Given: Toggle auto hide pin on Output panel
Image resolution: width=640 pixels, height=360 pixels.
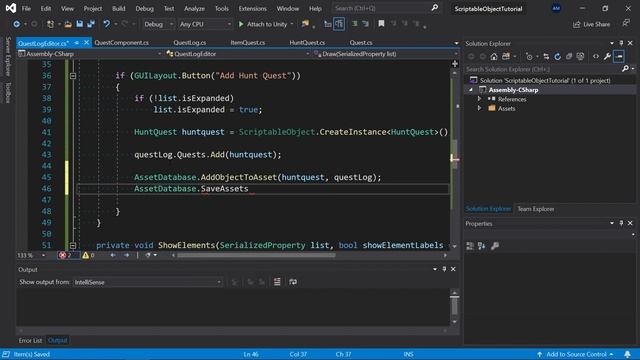Looking at the screenshot, I should point(444,269).
